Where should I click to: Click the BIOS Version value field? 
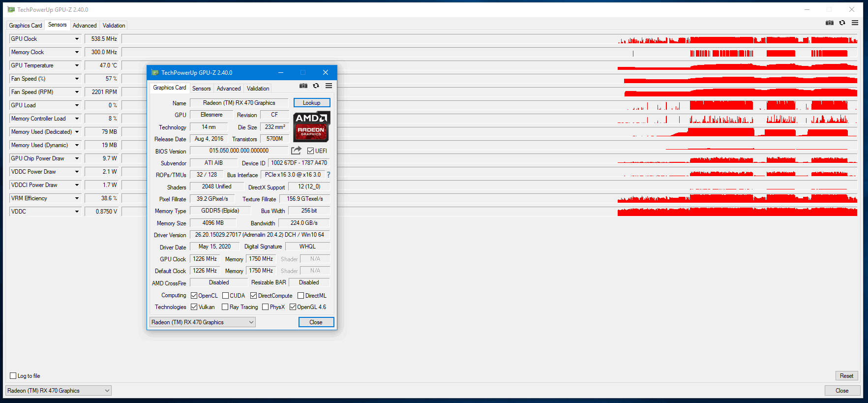pyautogui.click(x=239, y=151)
